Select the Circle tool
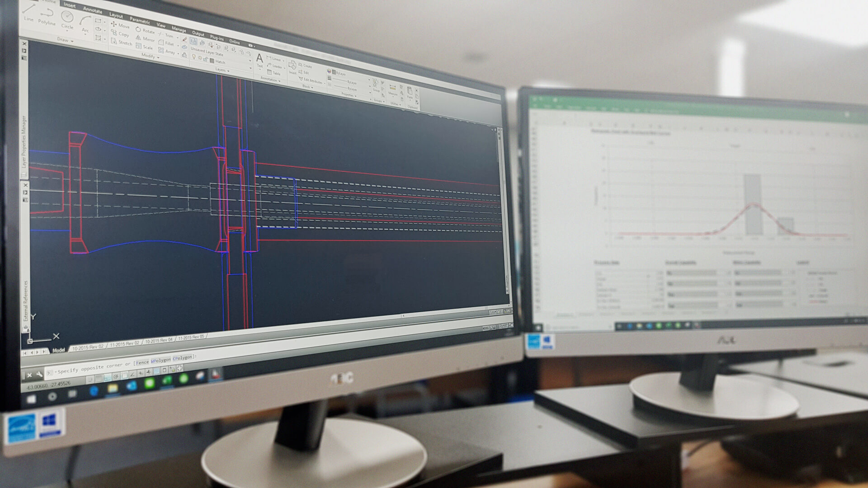868x488 pixels. click(67, 20)
